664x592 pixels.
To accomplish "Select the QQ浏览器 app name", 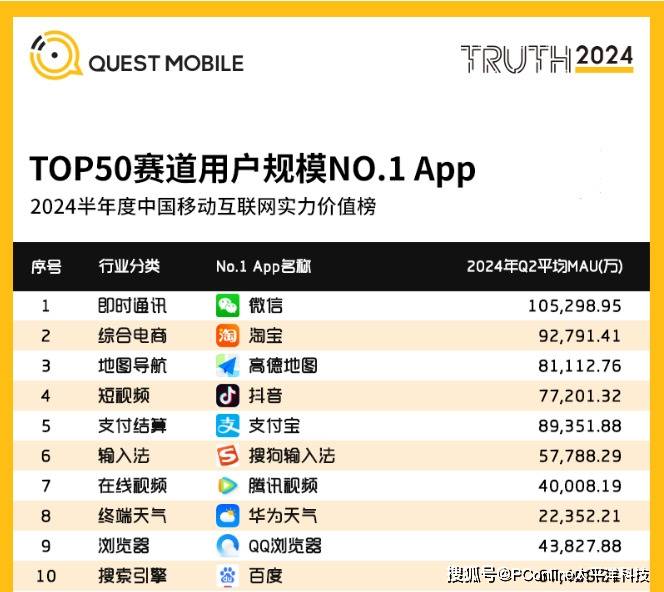I will coord(285,546).
